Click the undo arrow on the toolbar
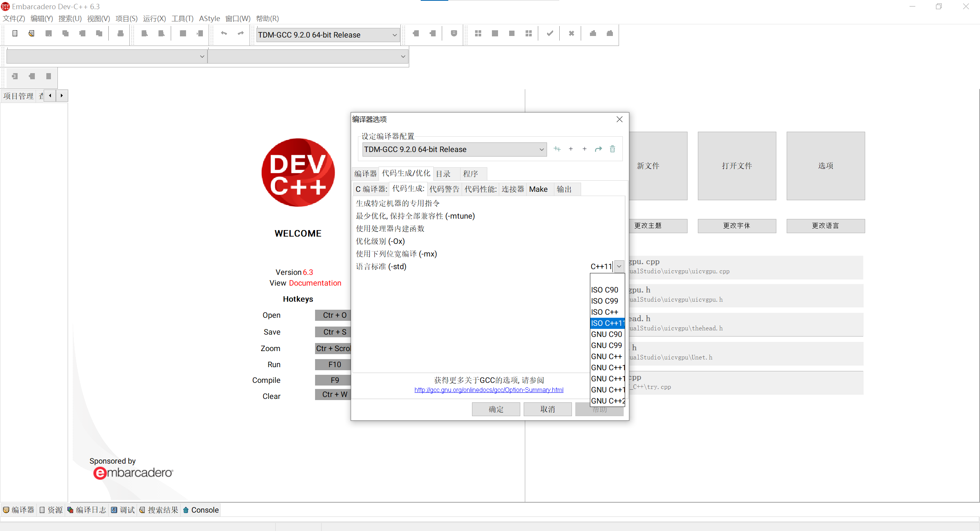980x531 pixels. click(x=224, y=34)
